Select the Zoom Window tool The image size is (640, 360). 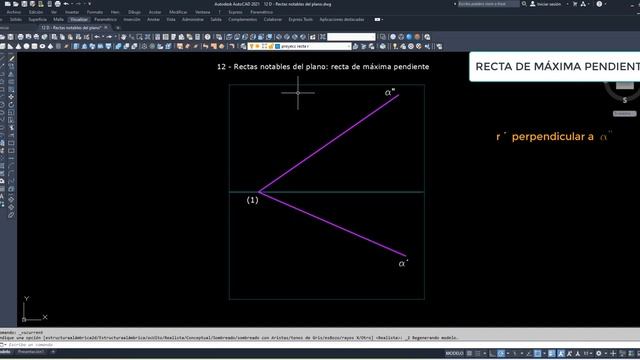pyautogui.click(x=140, y=37)
